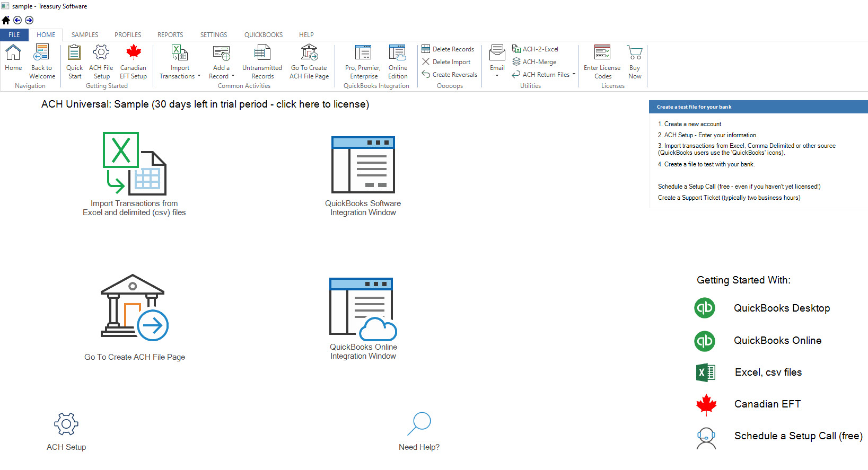Expand Import Transactions dropdown arrow
The height and width of the screenshot is (470, 868).
199,76
